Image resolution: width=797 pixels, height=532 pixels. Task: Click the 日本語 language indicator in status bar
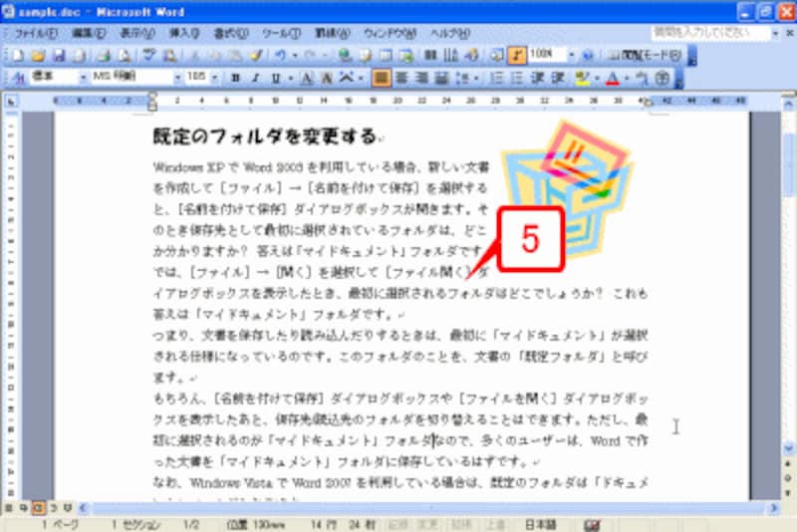click(x=540, y=525)
